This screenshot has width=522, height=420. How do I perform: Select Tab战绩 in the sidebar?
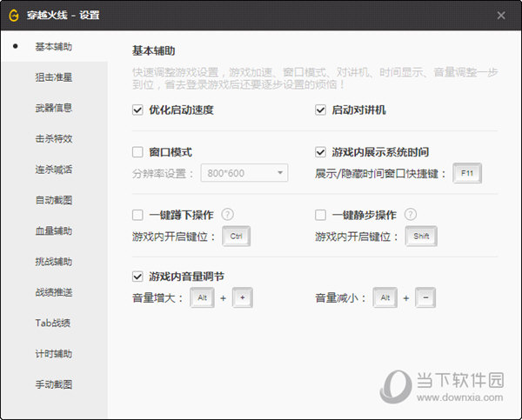pyautogui.click(x=53, y=323)
